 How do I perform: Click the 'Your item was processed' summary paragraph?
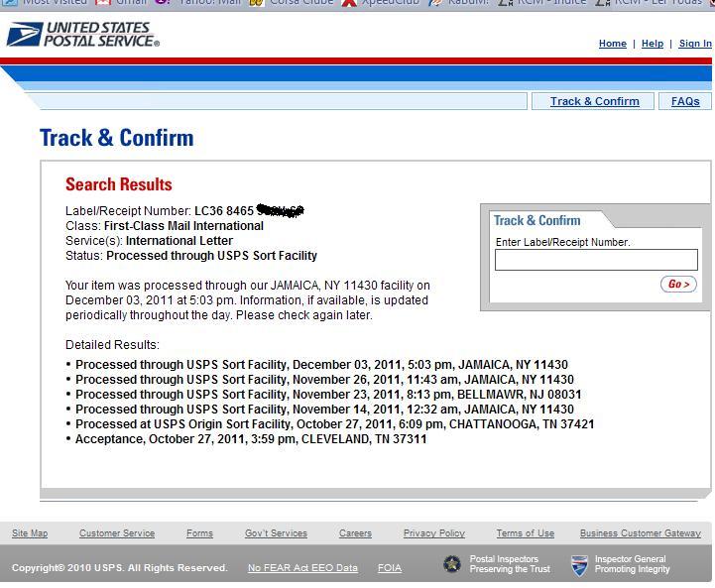(248, 299)
